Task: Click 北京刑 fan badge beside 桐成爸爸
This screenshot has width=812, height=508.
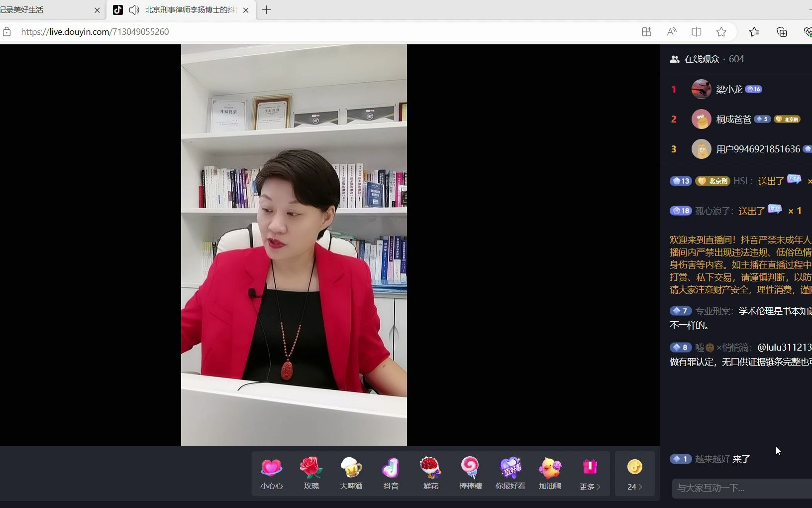Action: coord(787,119)
